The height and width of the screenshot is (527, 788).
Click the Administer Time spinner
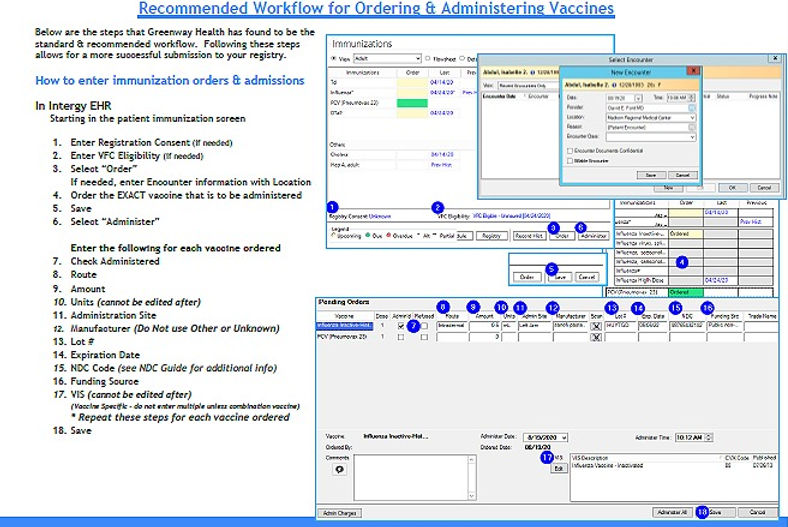709,438
